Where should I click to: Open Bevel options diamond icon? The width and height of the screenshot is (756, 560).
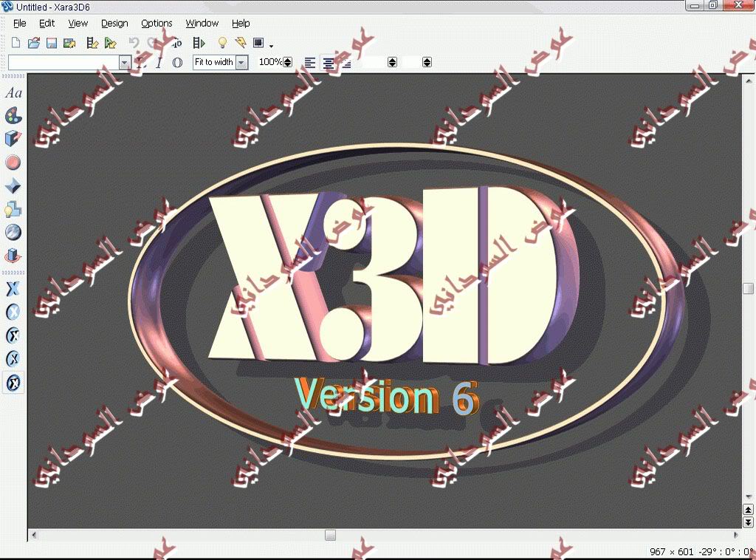tap(13, 185)
